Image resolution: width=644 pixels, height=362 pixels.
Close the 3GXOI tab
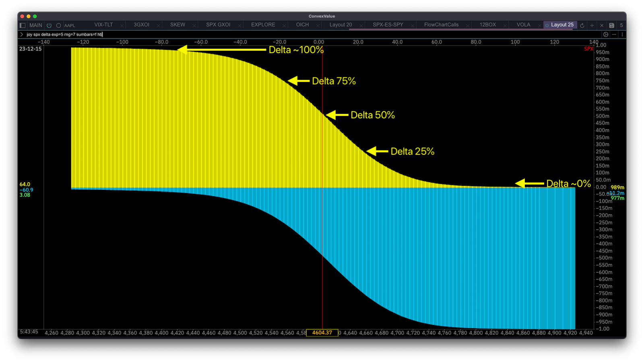click(x=158, y=25)
